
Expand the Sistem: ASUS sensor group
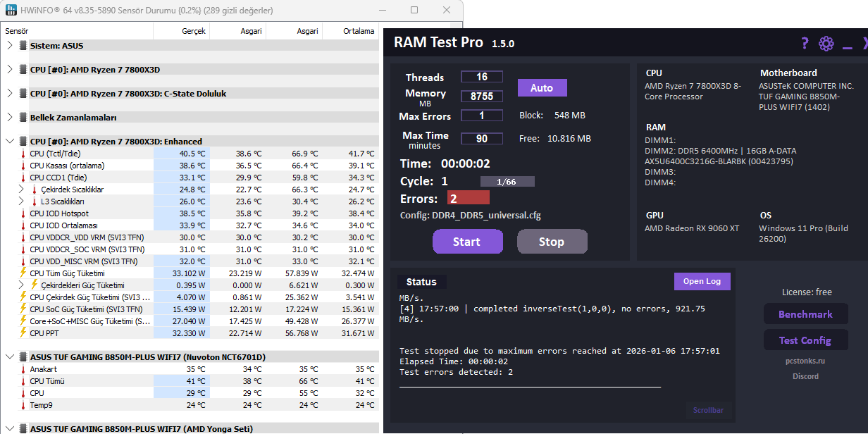point(9,46)
